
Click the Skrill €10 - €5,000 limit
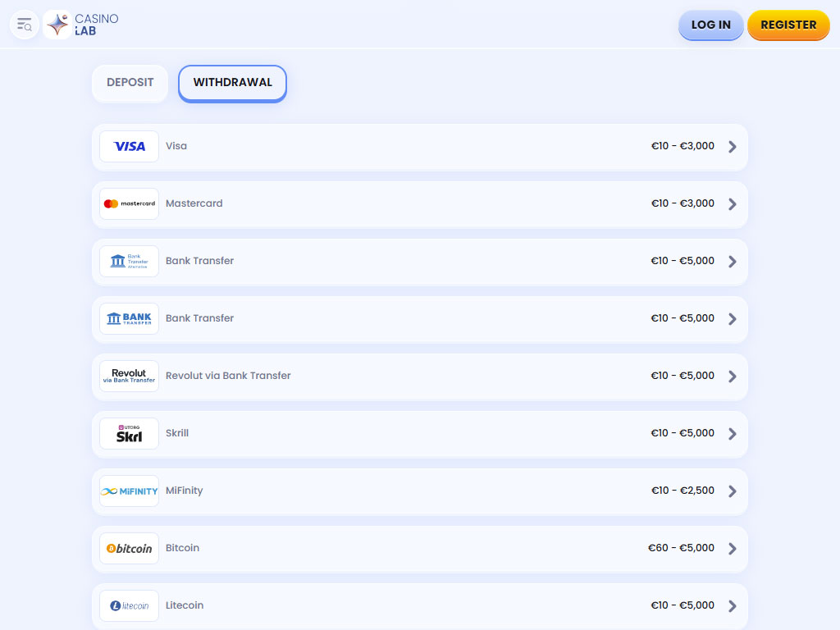[x=682, y=433]
